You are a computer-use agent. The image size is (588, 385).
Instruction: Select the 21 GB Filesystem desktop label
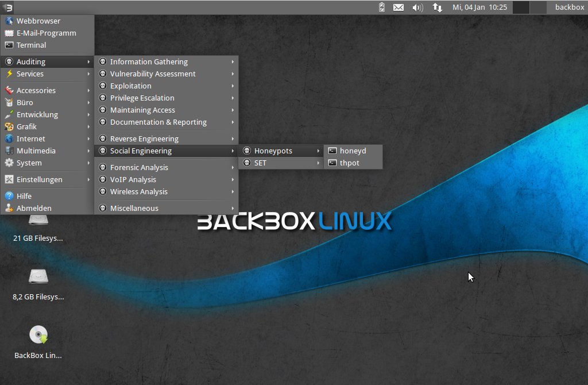(38, 238)
